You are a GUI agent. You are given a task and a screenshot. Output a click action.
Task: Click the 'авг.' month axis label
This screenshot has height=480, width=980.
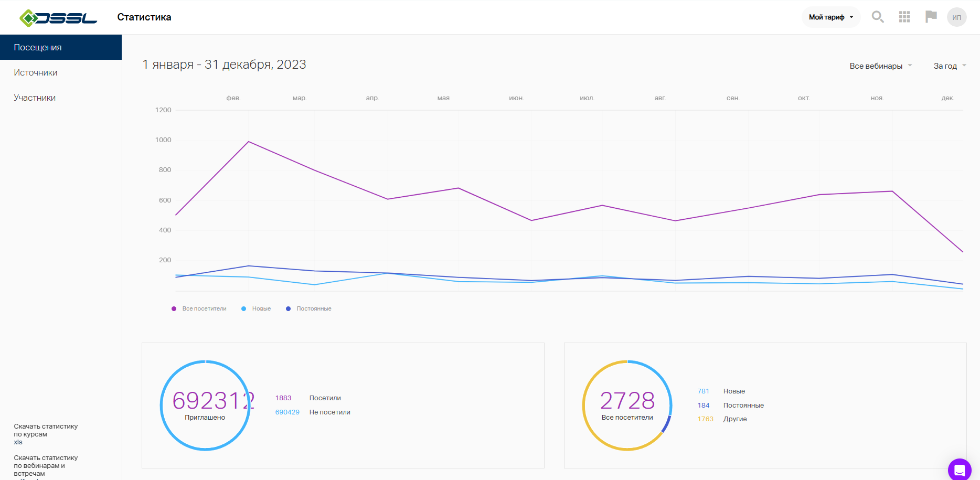pos(661,98)
